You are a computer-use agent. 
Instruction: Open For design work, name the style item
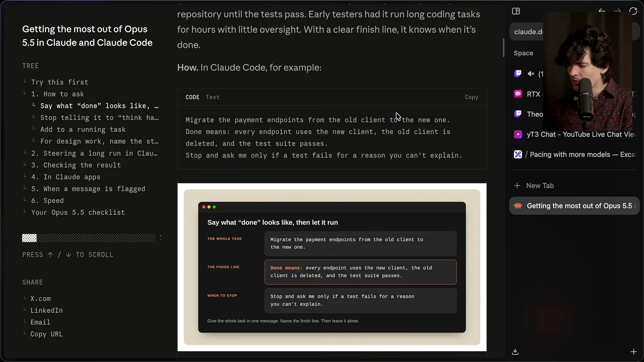pos(99,141)
